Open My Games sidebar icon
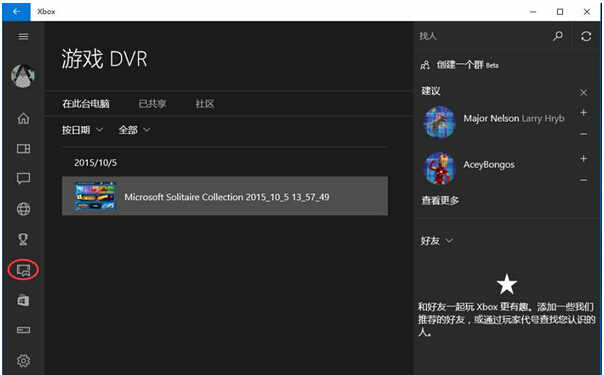The width and height of the screenshot is (604, 375). click(x=23, y=149)
